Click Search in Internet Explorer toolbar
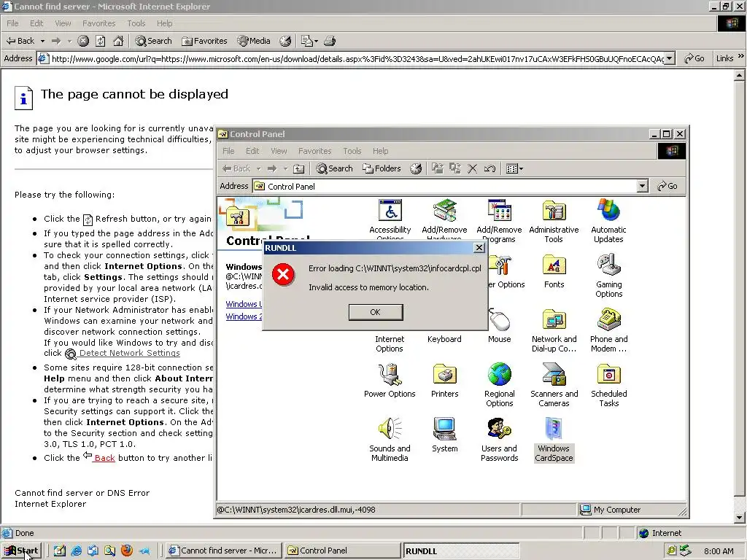 pyautogui.click(x=153, y=41)
